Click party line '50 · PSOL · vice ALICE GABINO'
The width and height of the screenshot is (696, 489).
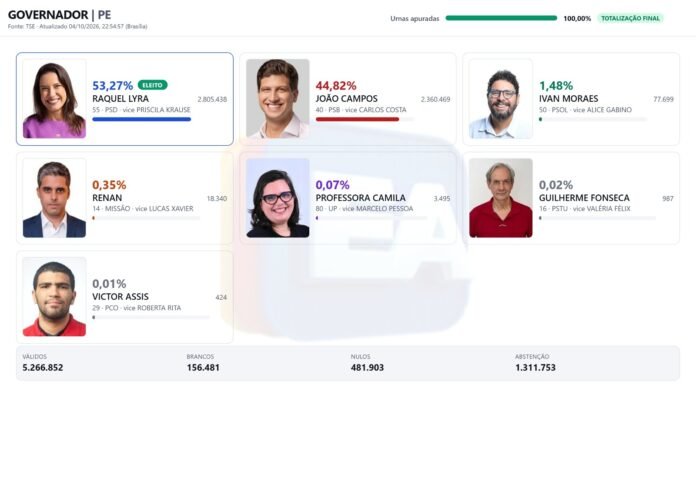[x=585, y=110]
